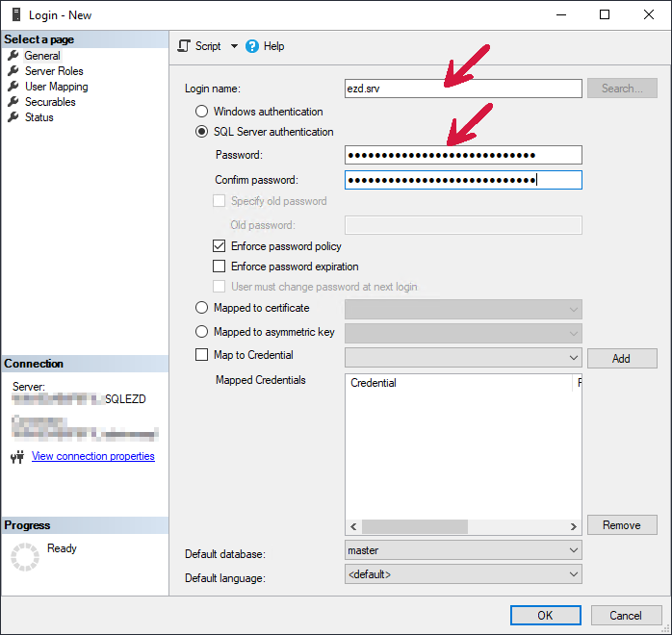Open the Default database dropdown

click(574, 550)
